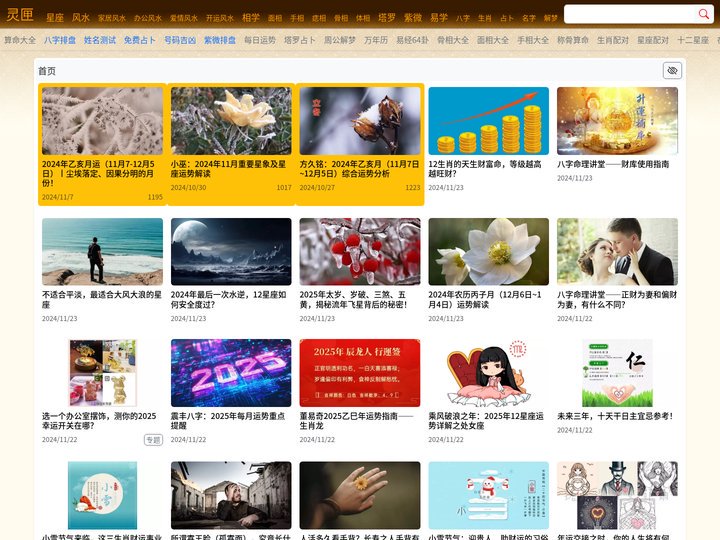Open the frozen red berries thumbnail
Viewport: 720px width, 540px height.
click(360, 252)
